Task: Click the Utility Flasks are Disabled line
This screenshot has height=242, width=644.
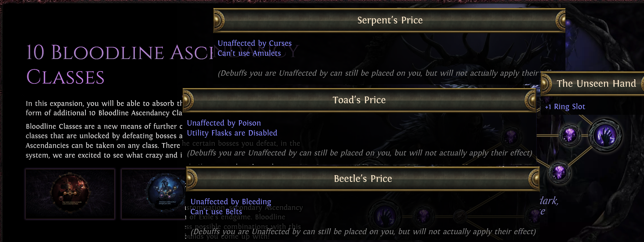Action: click(x=232, y=133)
